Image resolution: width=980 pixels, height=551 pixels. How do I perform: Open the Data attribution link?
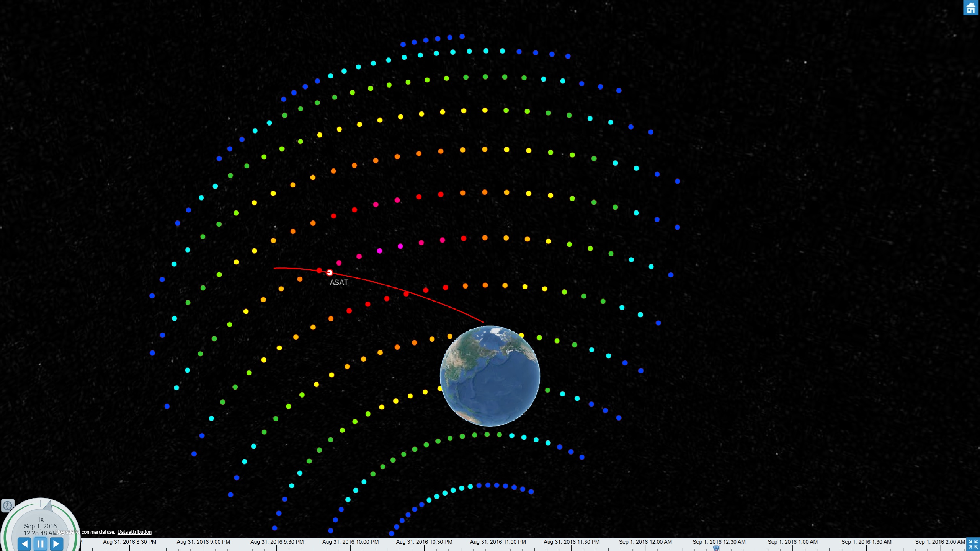click(134, 532)
